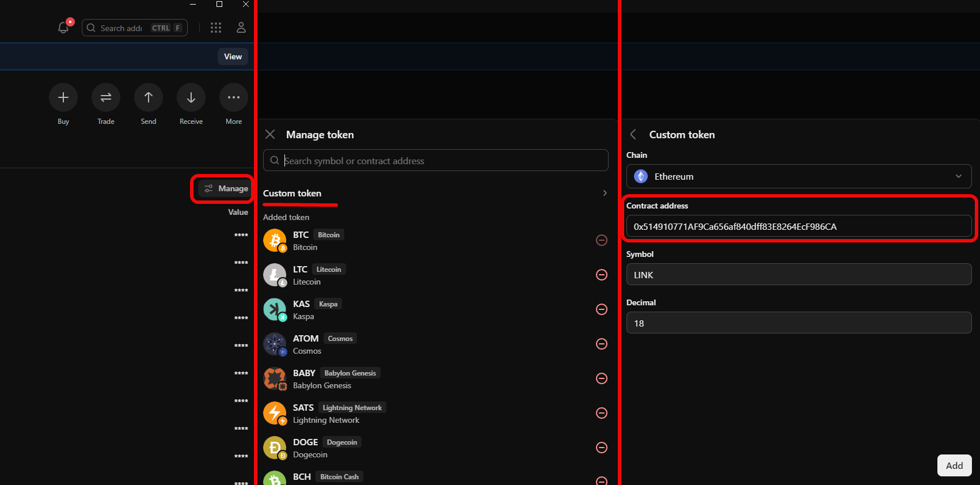The width and height of the screenshot is (980, 485).
Task: Remove the BABY Babylon Genesis token
Action: [x=602, y=378]
